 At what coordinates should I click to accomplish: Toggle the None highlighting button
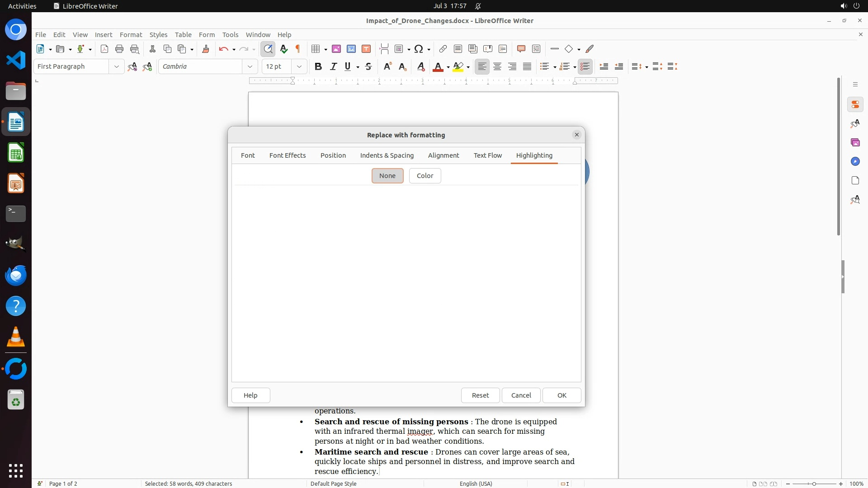coord(387,176)
